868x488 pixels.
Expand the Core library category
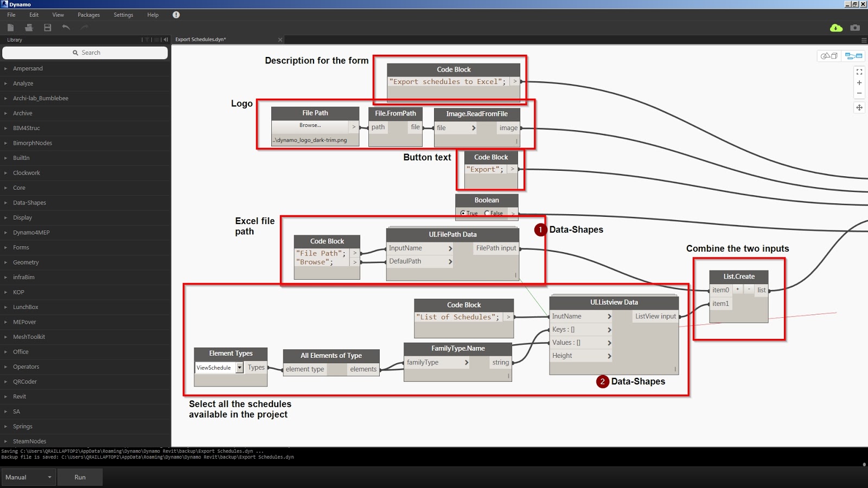coord(5,188)
